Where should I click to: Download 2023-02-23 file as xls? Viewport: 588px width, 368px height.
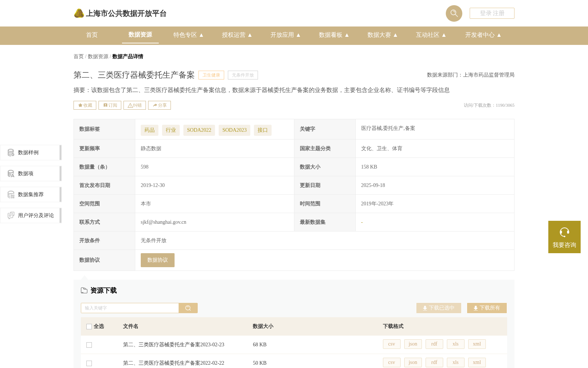pyautogui.click(x=456, y=344)
